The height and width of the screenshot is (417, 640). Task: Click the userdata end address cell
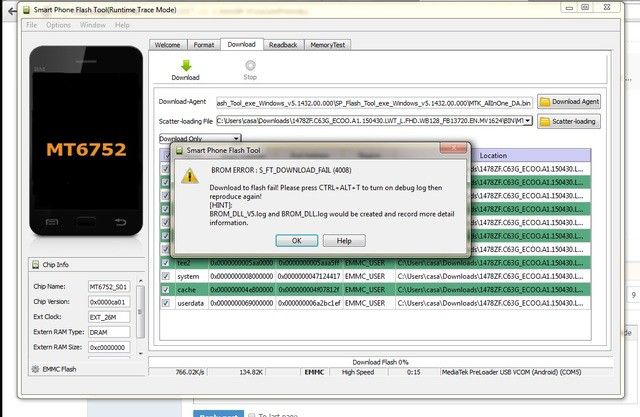tap(309, 303)
